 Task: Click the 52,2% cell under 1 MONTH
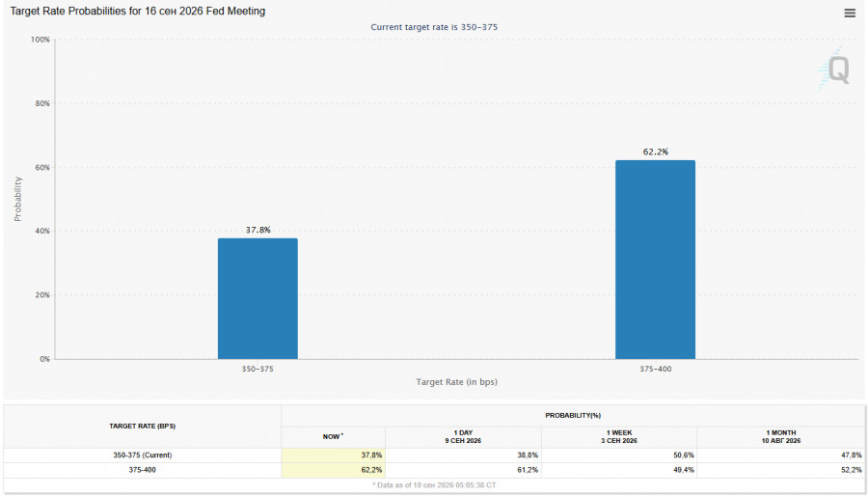coord(780,470)
